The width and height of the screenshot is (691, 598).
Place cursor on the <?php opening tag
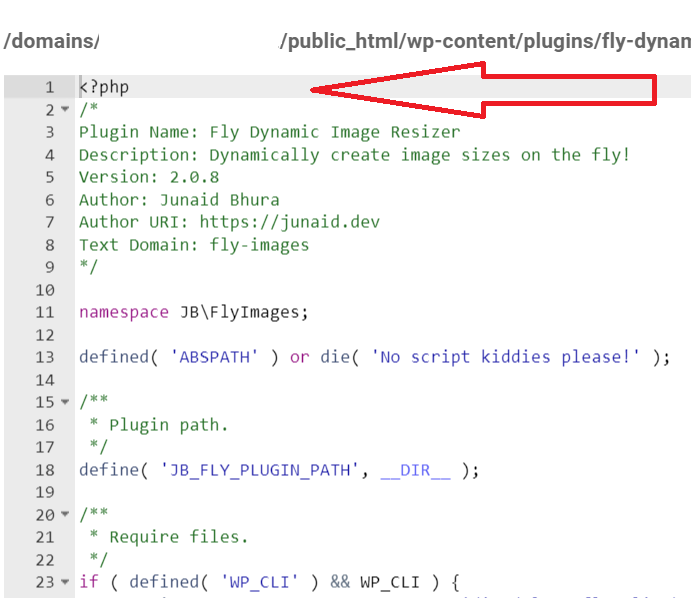[104, 87]
